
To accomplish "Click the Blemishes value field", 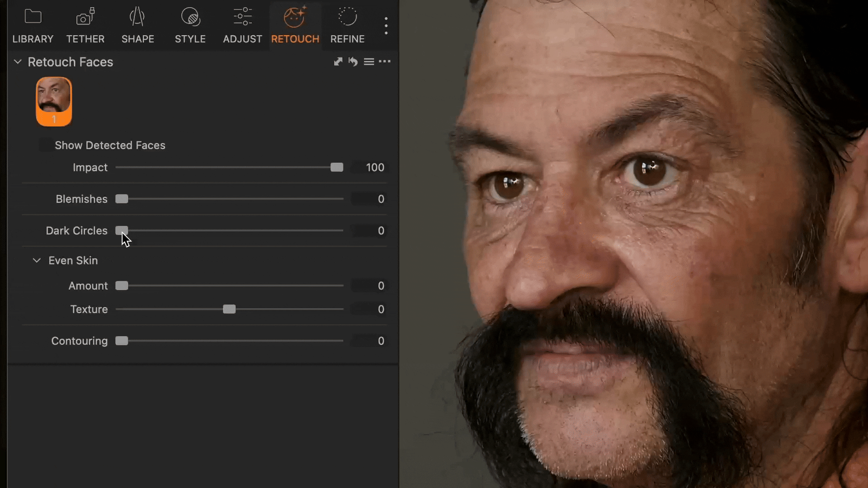I will (370, 199).
